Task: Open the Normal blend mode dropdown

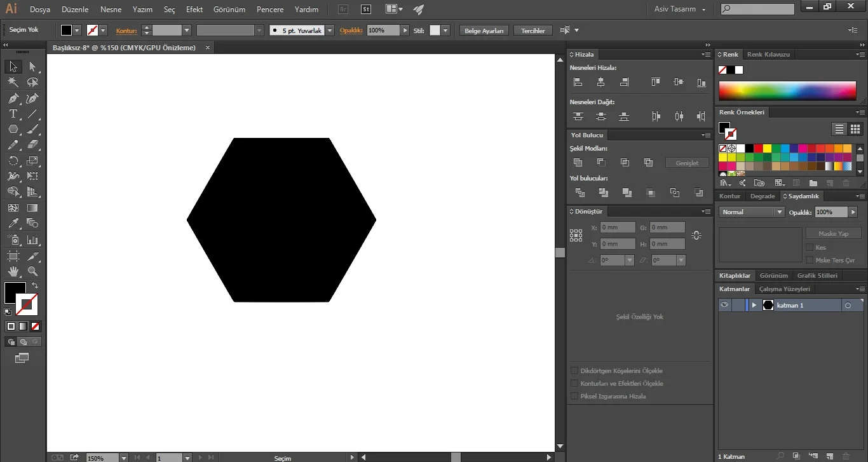Action: tap(752, 212)
